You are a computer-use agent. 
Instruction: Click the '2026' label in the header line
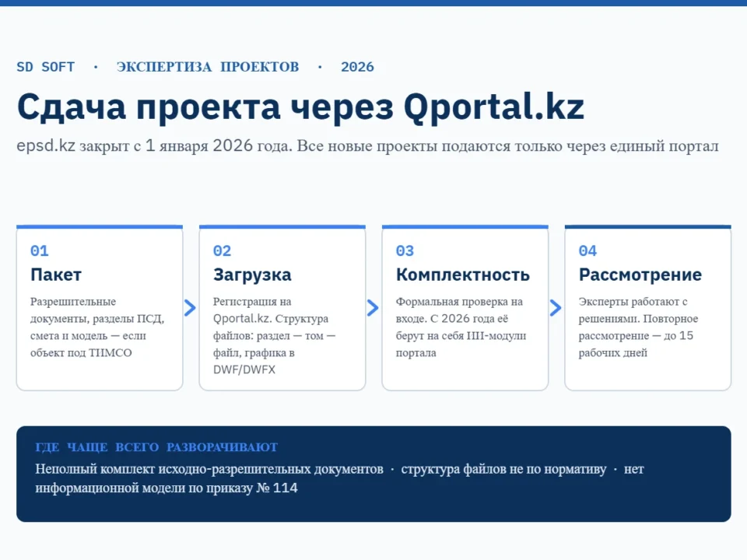(357, 67)
